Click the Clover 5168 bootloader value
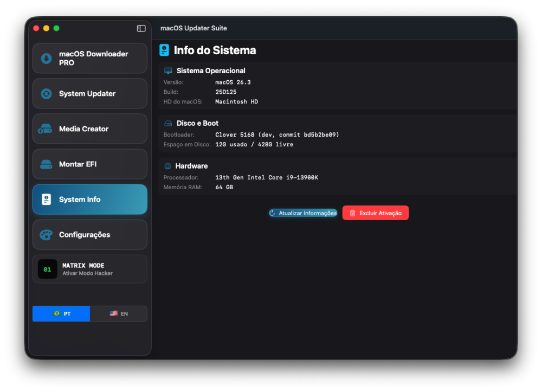Screen dimensions: 542x392 277,135
